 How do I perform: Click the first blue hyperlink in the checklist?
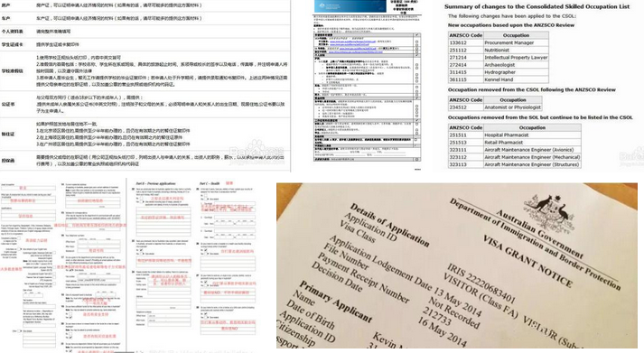click(352, 42)
